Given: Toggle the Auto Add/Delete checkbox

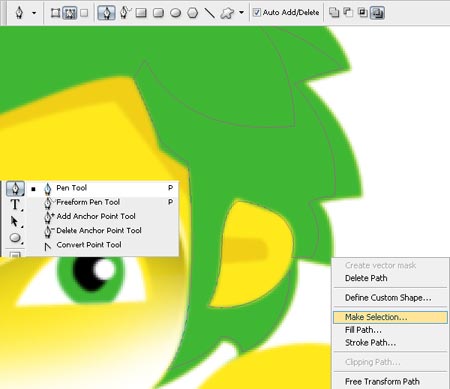Looking at the screenshot, I should pyautogui.click(x=256, y=13).
